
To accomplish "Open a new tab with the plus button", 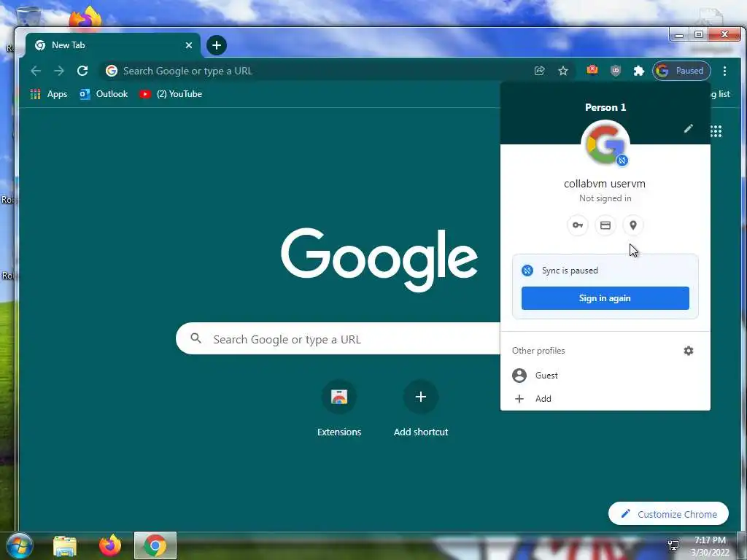I will click(x=216, y=45).
